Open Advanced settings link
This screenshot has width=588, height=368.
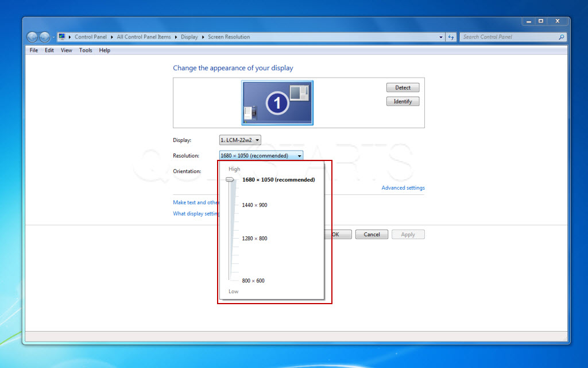pos(403,188)
